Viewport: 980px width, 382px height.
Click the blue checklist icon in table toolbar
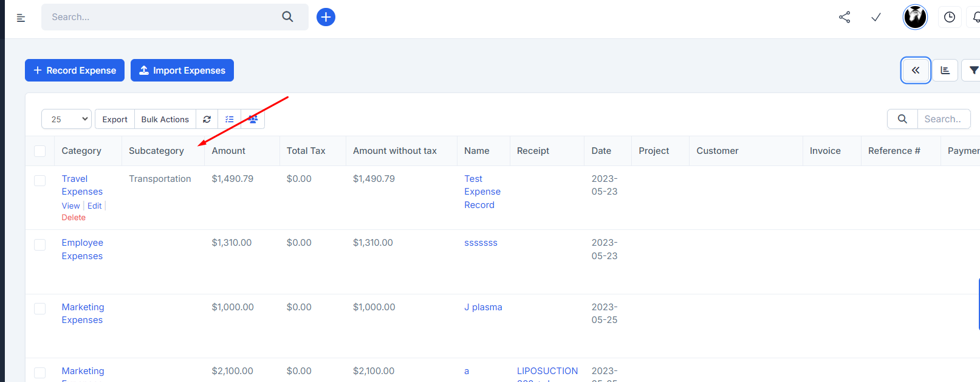(230, 119)
